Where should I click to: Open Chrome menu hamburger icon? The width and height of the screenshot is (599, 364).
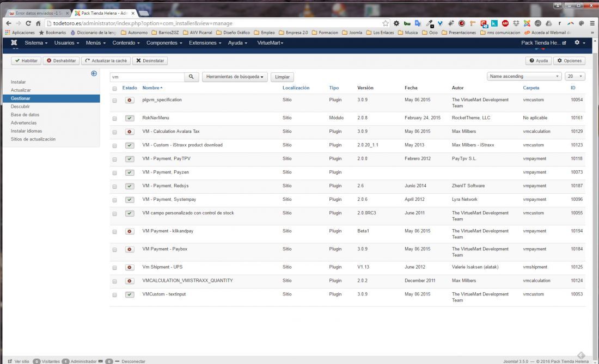coord(592,23)
